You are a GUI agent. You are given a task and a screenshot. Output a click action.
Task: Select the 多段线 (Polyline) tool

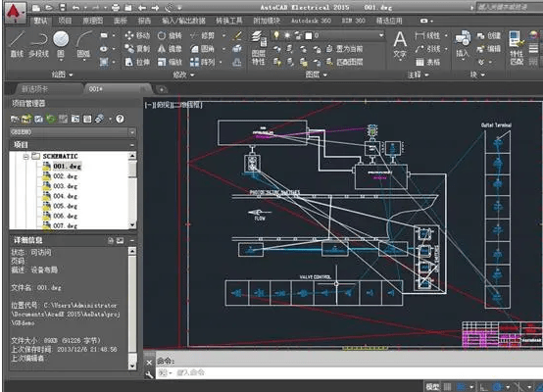39,44
